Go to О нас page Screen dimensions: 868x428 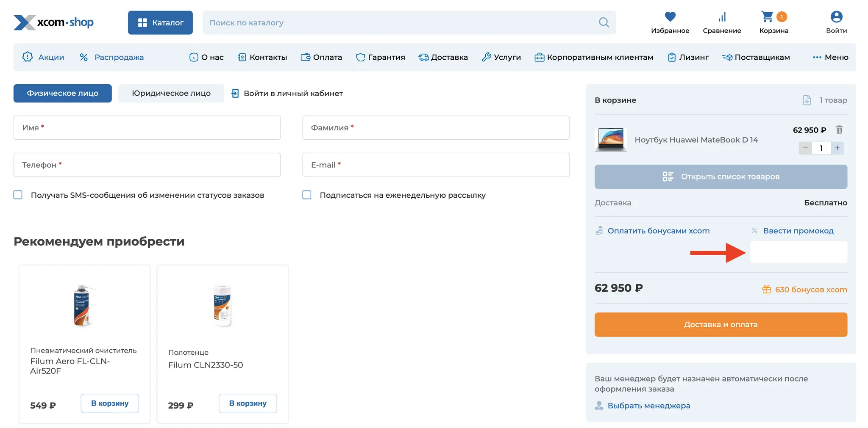(x=206, y=57)
